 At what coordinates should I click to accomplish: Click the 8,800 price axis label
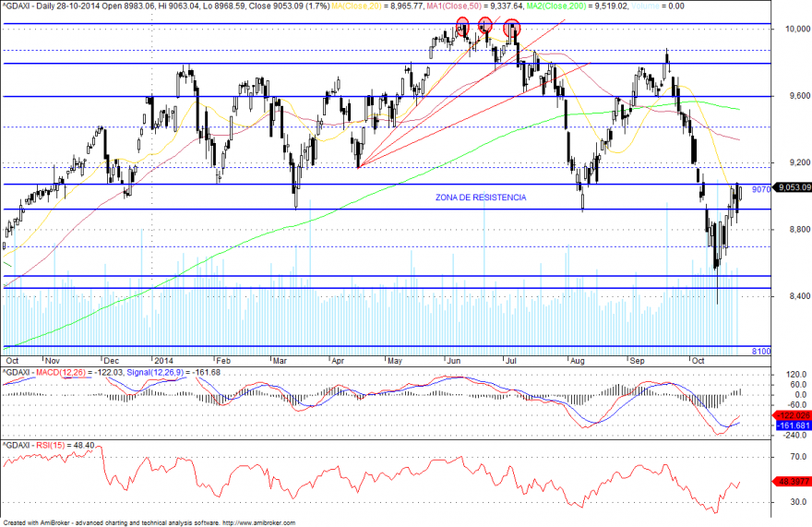(800, 230)
